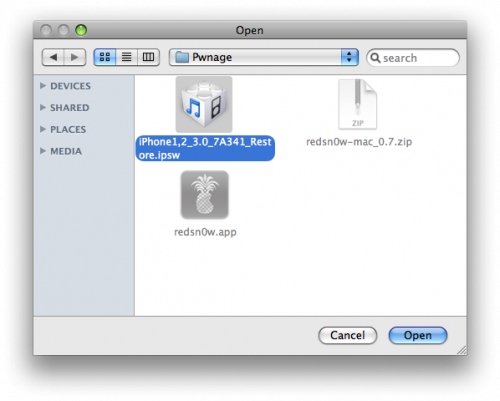Expand the SHARED sidebar section

43,107
